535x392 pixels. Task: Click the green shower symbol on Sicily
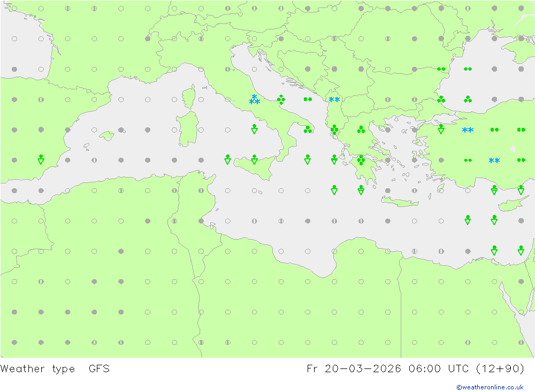(x=254, y=160)
